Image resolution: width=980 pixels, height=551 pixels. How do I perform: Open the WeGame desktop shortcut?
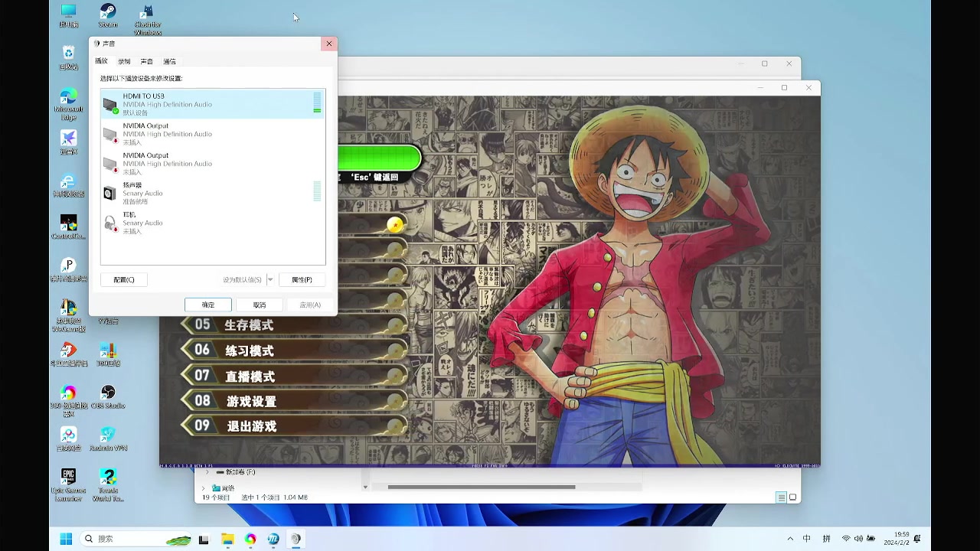[68, 315]
